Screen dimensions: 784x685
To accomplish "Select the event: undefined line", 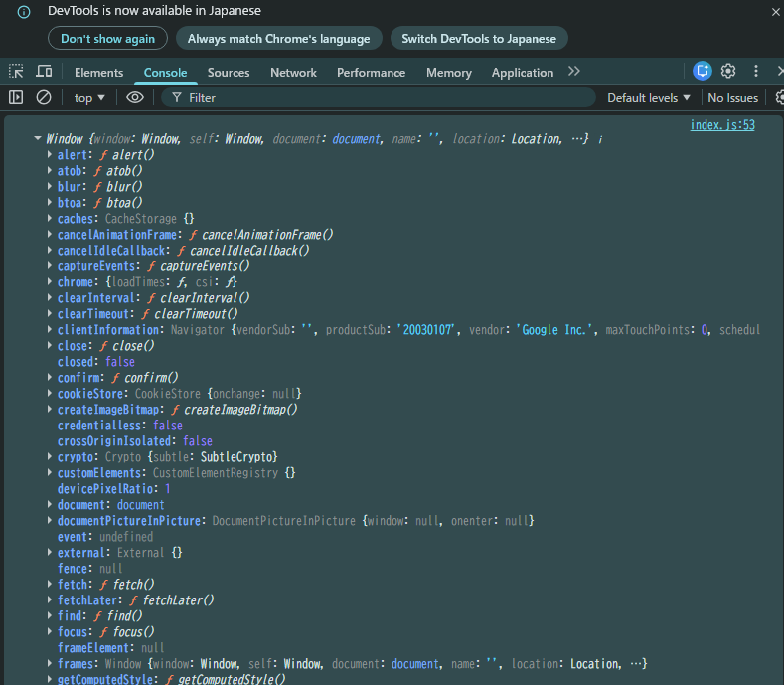I will [x=105, y=537].
